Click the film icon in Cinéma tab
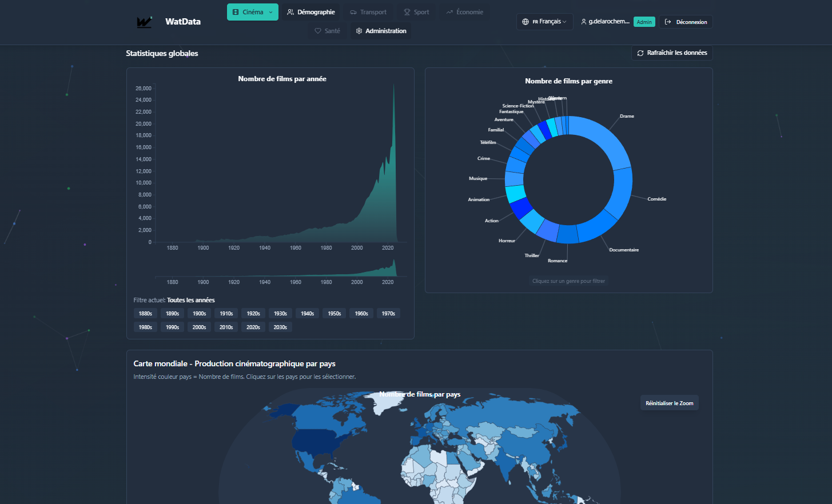Viewport: 832px width, 504px height. click(236, 12)
